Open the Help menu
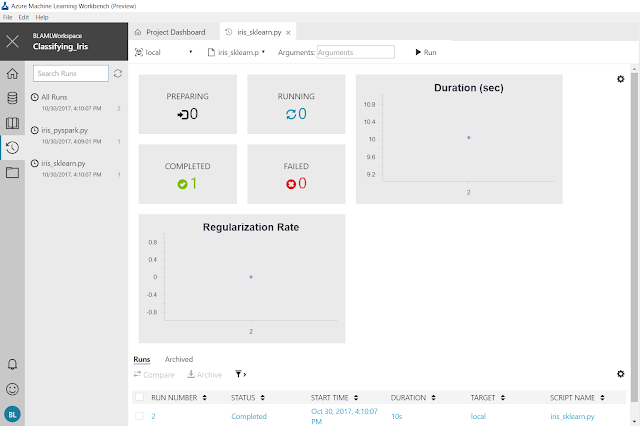Image resolution: width=640 pixels, height=426 pixels. 42,17
